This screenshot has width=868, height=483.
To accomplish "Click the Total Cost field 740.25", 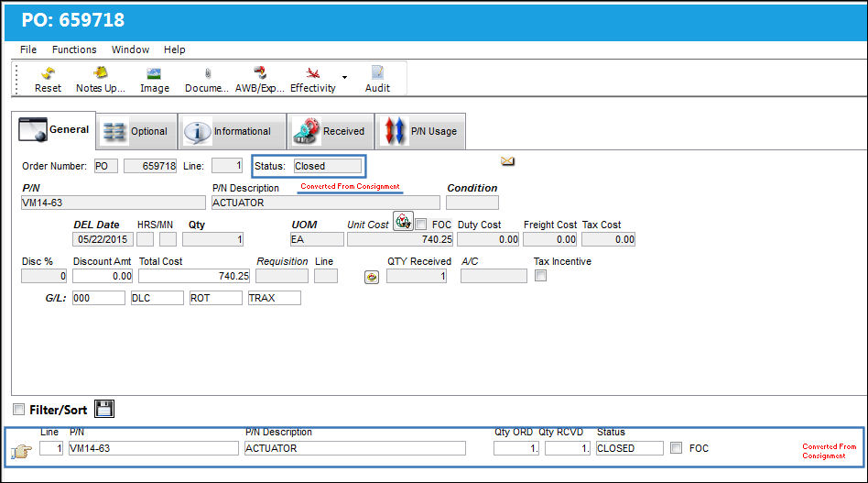I will pyautogui.click(x=194, y=276).
